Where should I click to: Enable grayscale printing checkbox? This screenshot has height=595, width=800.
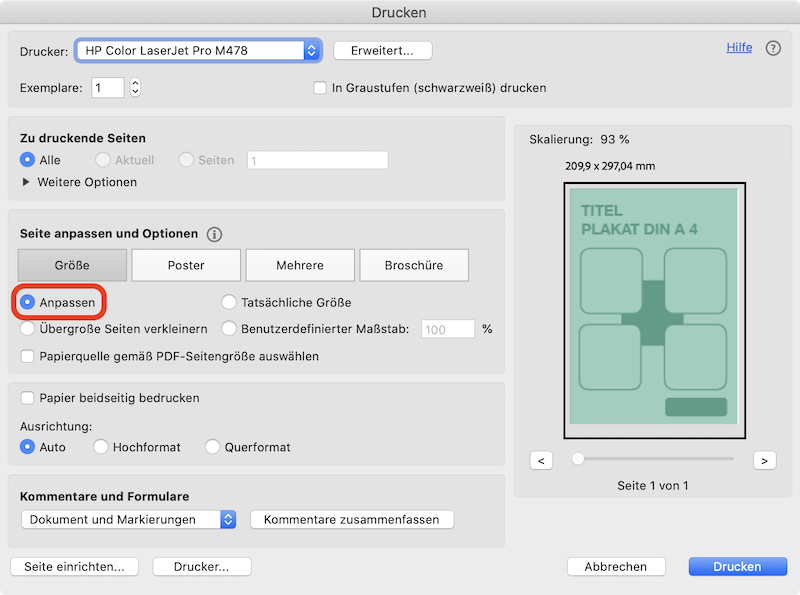(321, 88)
